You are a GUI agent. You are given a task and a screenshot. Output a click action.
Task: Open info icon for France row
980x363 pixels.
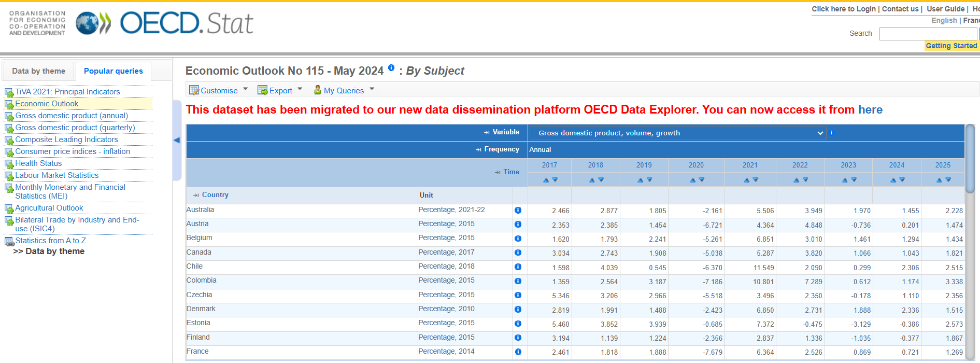point(518,352)
